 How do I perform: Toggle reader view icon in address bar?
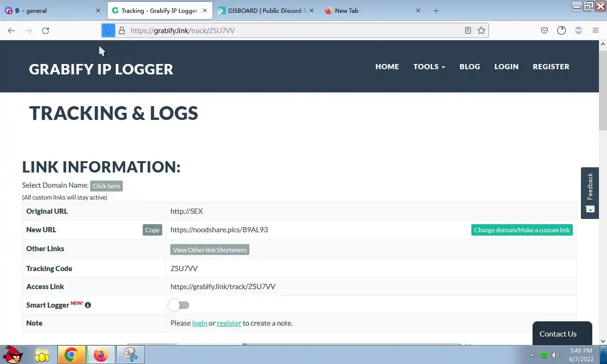tap(468, 30)
